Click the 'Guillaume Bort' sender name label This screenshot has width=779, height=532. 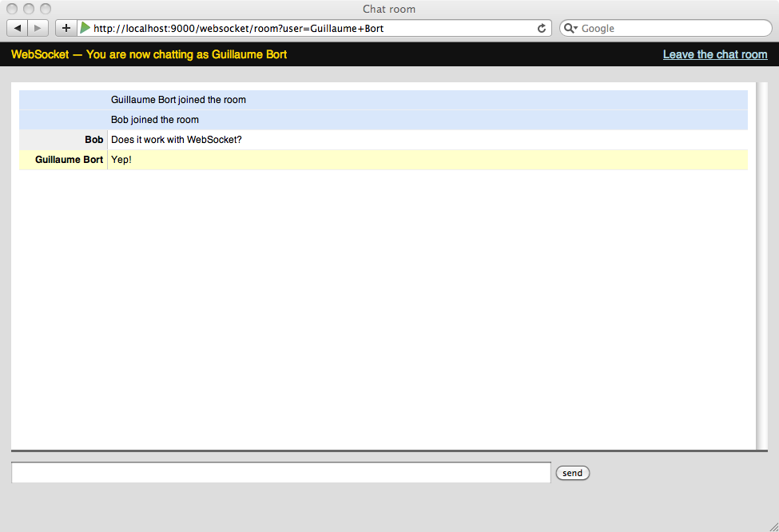coord(69,160)
